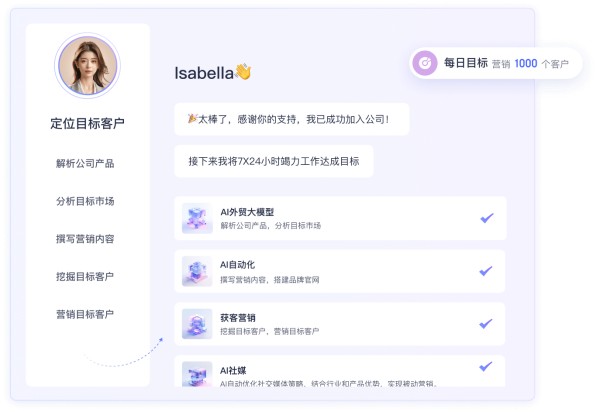The width and height of the screenshot is (600, 412).
Task: Click the 获客营销 module icon
Action: [x=197, y=324]
